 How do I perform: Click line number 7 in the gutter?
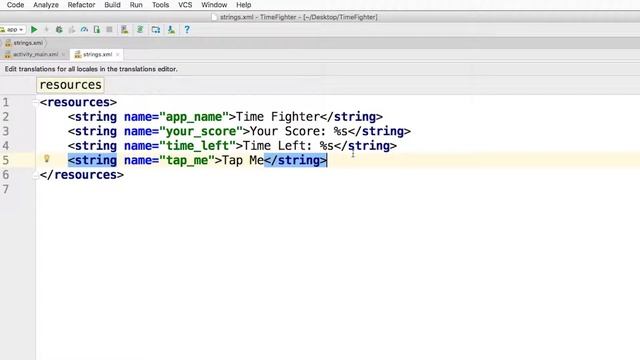click(x=6, y=189)
